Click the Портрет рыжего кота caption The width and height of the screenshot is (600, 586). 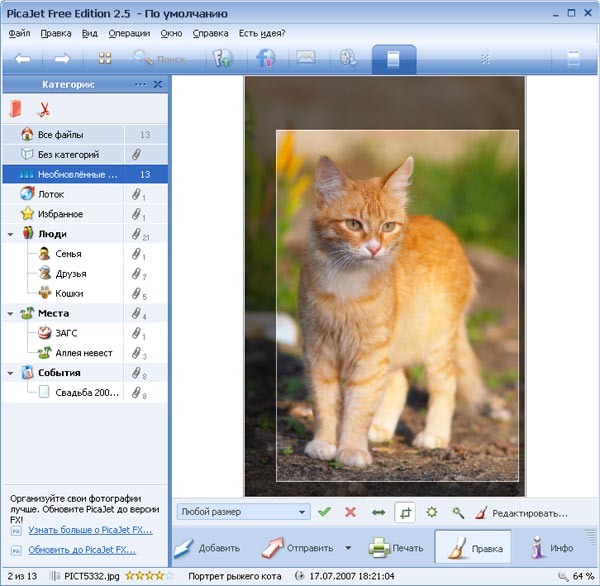(235, 576)
